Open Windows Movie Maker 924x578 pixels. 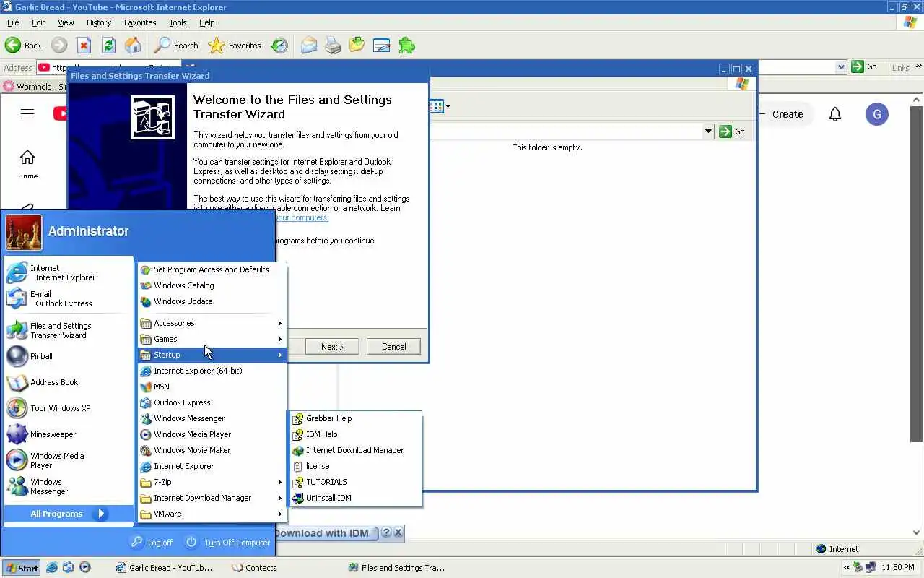(x=212, y=450)
